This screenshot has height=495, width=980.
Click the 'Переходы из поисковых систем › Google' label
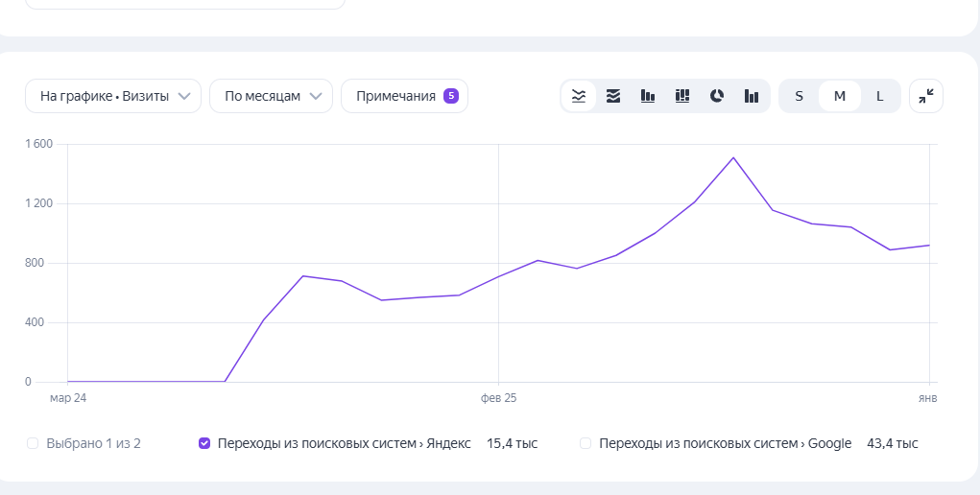click(x=725, y=444)
